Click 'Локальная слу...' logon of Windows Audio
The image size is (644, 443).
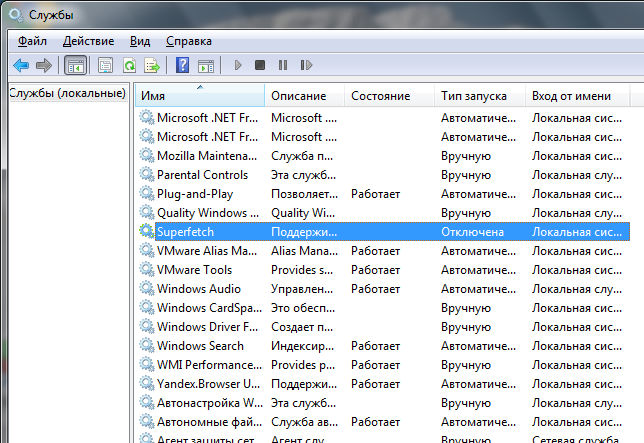coord(577,289)
